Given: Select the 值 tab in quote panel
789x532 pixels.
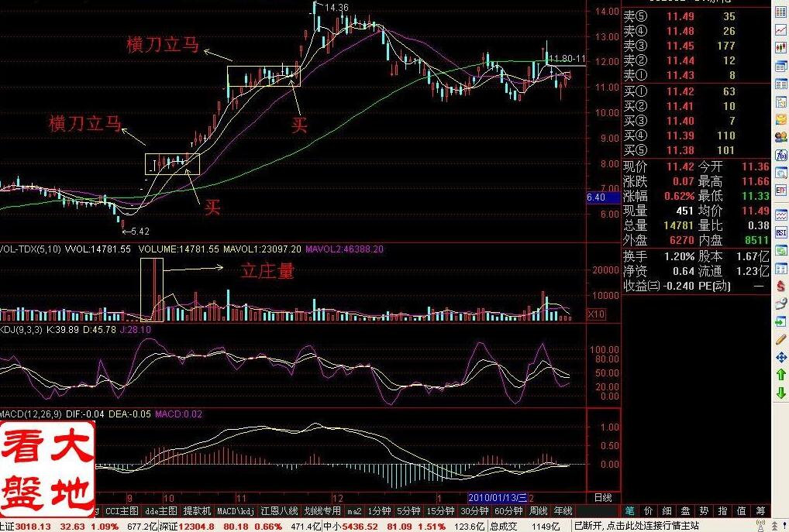Looking at the screenshot, I should (x=741, y=511).
